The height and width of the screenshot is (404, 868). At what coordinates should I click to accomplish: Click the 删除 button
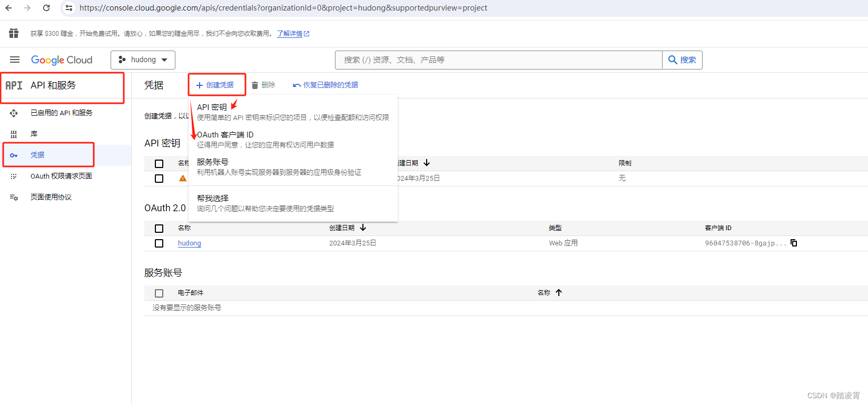(263, 85)
